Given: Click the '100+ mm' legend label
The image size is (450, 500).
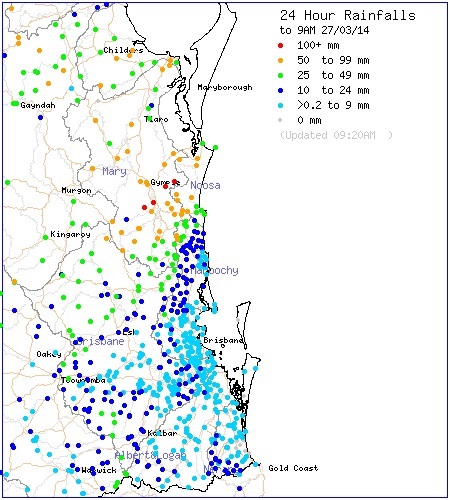Looking at the screenshot, I should 318,45.
